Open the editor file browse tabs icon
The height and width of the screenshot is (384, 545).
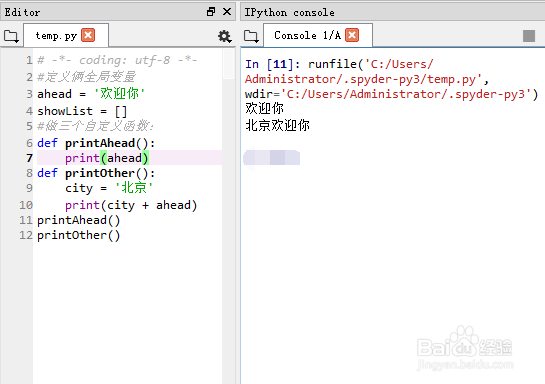11,36
